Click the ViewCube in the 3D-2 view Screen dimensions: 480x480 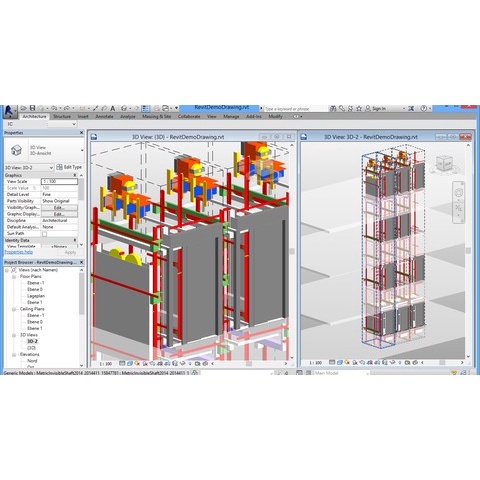(444, 164)
